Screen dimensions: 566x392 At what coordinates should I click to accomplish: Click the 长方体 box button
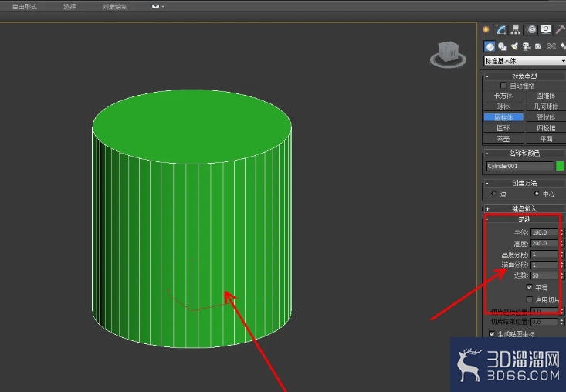tap(503, 96)
